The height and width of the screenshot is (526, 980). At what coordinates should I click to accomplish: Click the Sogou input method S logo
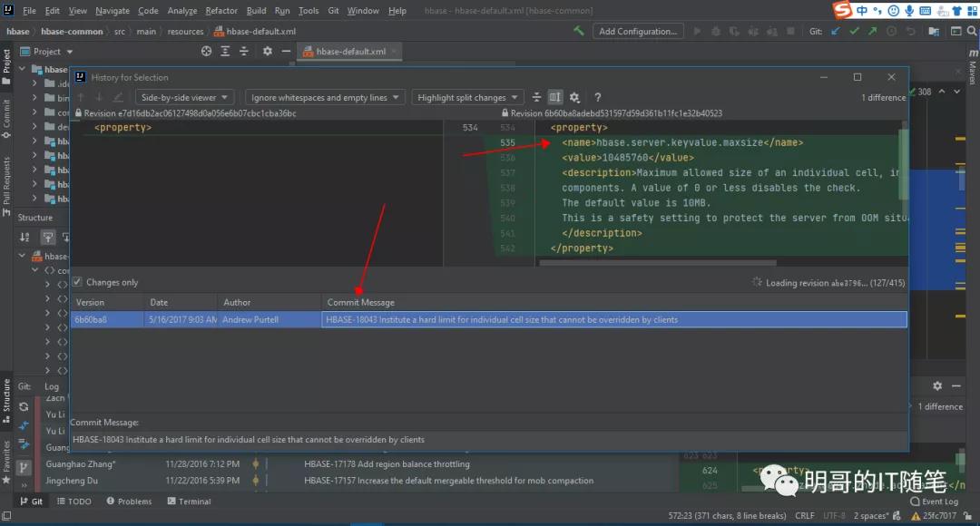coord(842,10)
